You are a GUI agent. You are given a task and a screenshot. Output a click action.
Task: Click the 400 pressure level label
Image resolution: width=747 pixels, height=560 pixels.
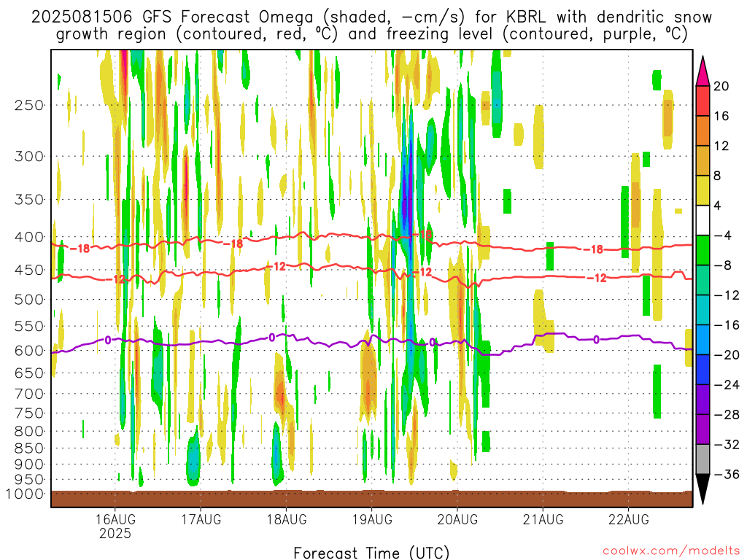click(29, 237)
